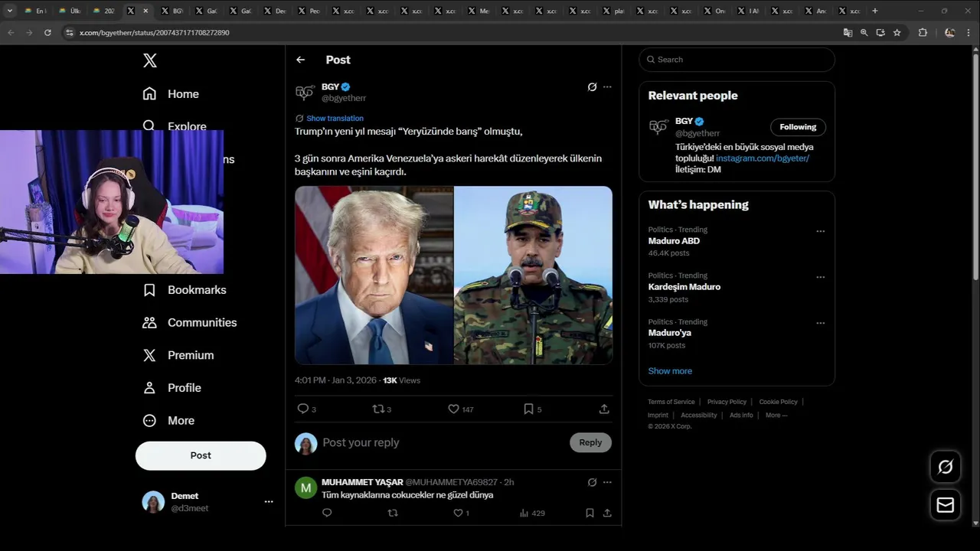Viewport: 980px width, 551px height.
Task: Like the post showing 147 likes
Action: [x=453, y=409]
